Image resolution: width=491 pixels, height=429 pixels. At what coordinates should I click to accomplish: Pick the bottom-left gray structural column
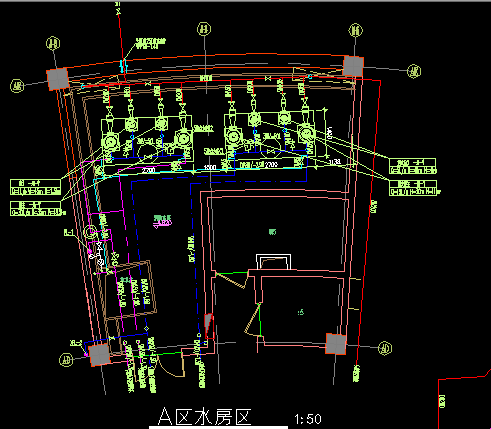point(99,355)
